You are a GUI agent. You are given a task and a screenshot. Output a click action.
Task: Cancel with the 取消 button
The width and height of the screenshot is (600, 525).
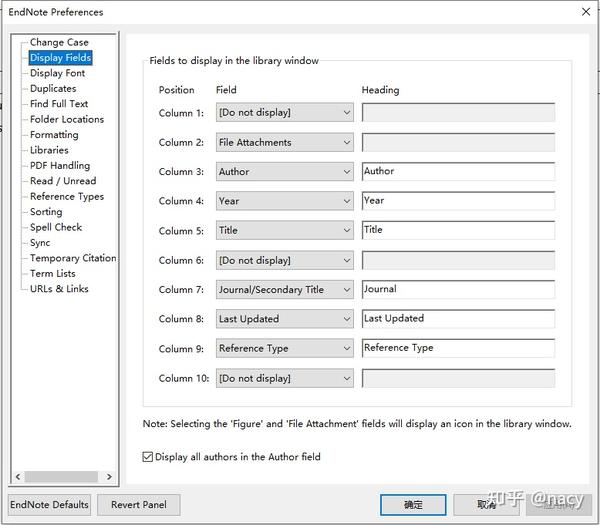pyautogui.click(x=486, y=505)
